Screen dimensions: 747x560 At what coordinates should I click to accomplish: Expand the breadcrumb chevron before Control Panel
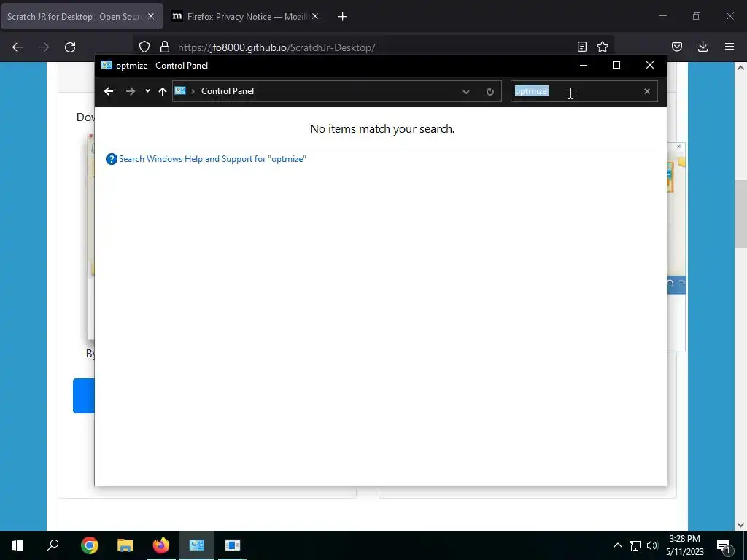tap(193, 91)
